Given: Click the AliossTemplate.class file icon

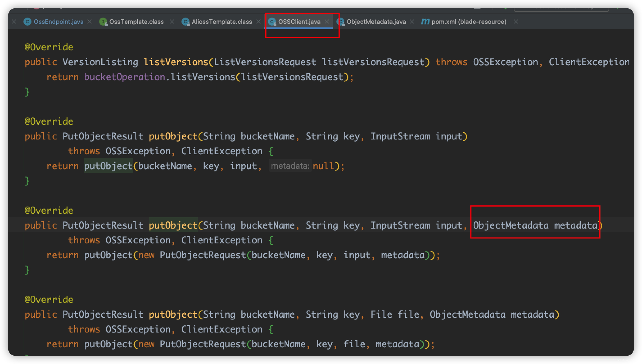Looking at the screenshot, I should [185, 22].
